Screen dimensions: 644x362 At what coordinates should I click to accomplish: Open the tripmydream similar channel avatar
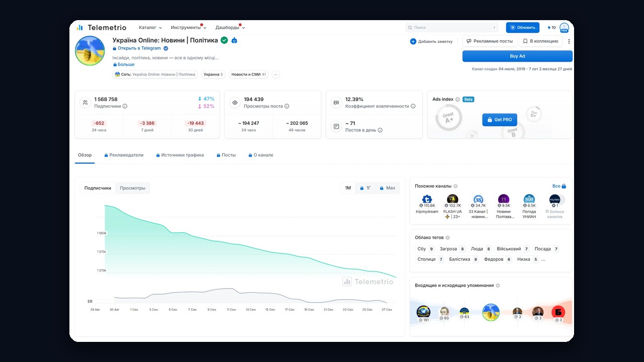coord(427,199)
